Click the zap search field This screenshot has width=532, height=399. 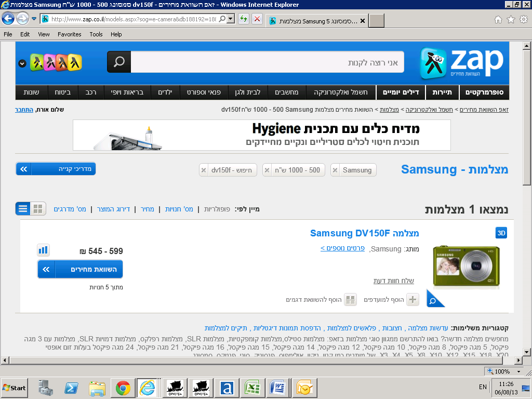coord(268,62)
